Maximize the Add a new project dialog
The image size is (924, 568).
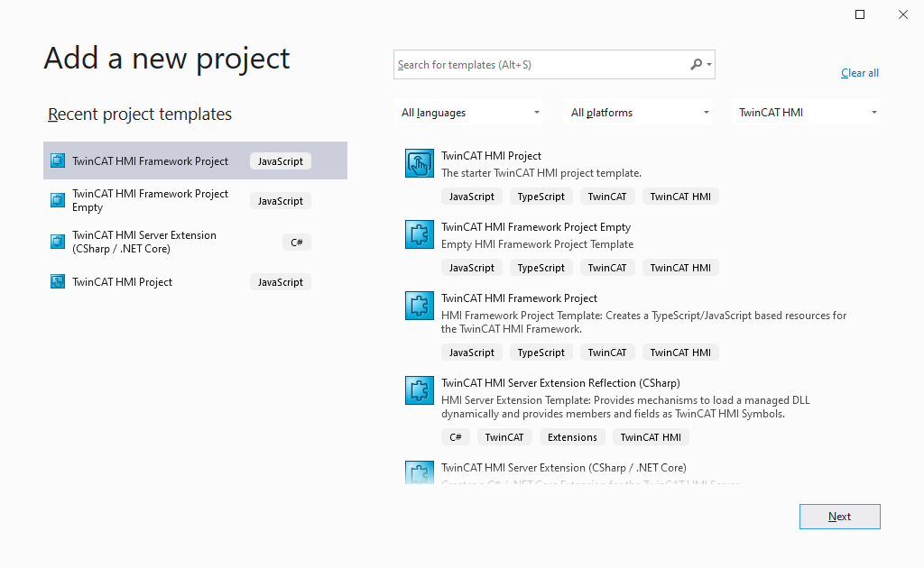coord(860,14)
